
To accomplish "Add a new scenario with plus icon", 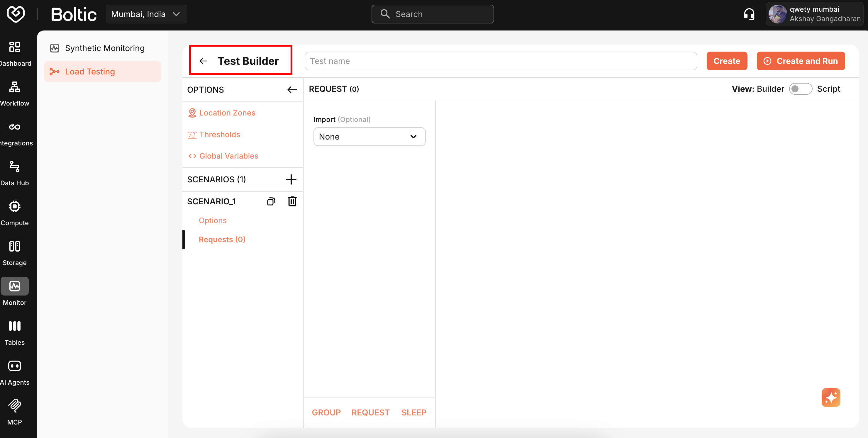I will click(291, 179).
